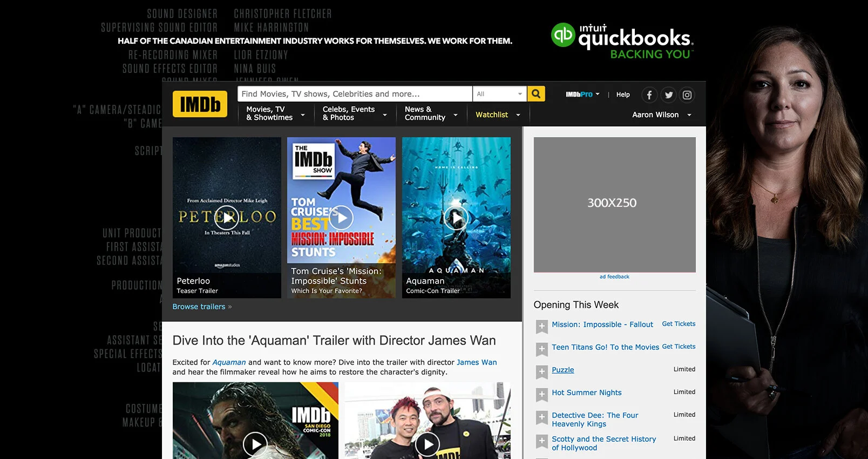Click the Peterloo trailer caption
This screenshot has width=868, height=459.
[198, 285]
